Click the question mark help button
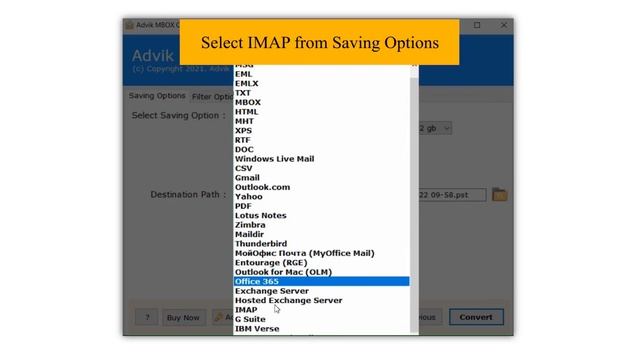The width and height of the screenshot is (640, 360). (147, 318)
